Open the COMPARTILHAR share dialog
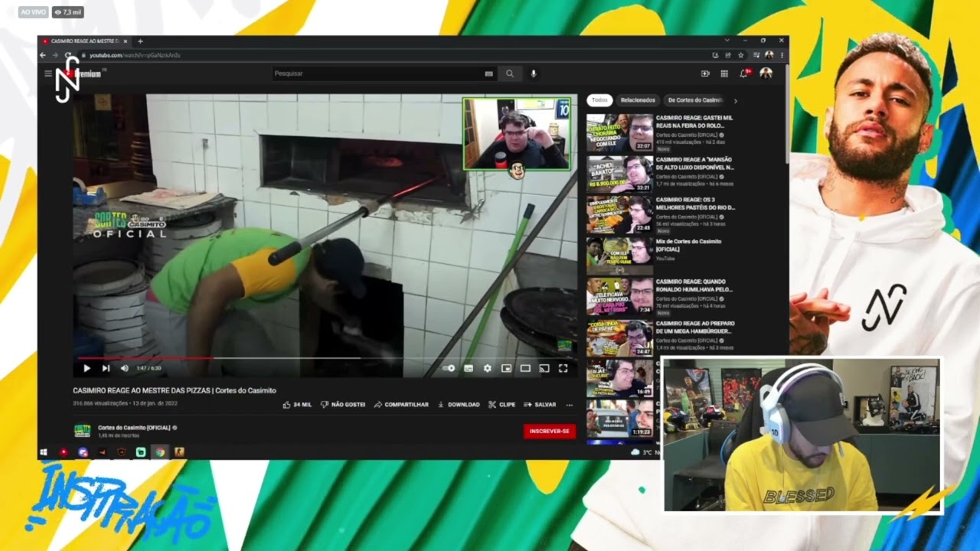 pos(401,404)
